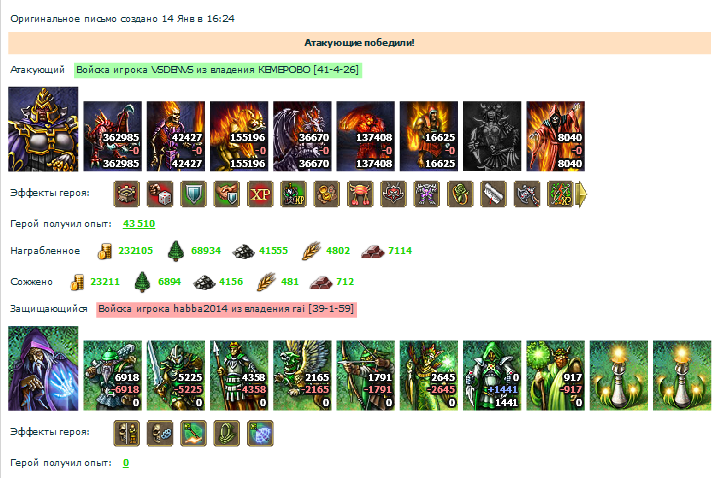
Task: Click the defender purple-hooded wizard portrait
Action: tap(43, 368)
